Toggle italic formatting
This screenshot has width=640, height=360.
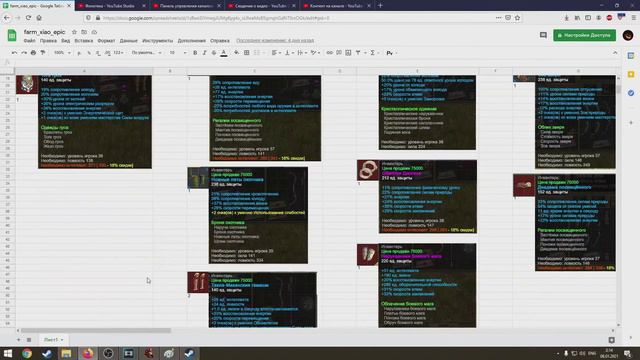pyautogui.click(x=204, y=53)
